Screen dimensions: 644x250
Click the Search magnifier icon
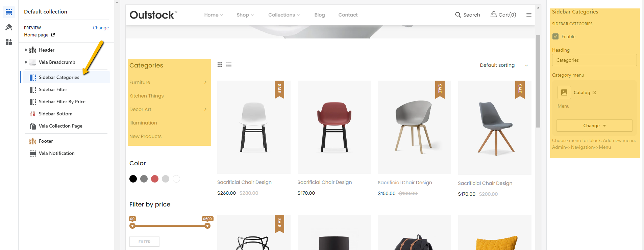pos(458,15)
